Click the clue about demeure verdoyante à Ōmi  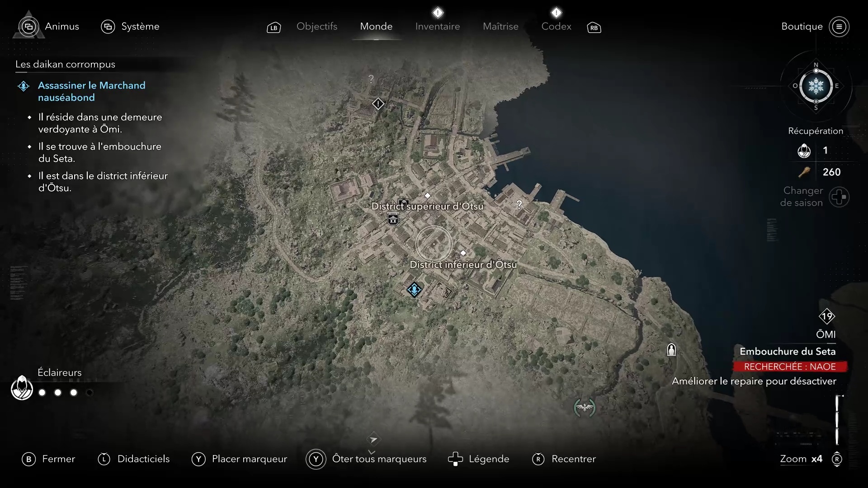[100, 123]
